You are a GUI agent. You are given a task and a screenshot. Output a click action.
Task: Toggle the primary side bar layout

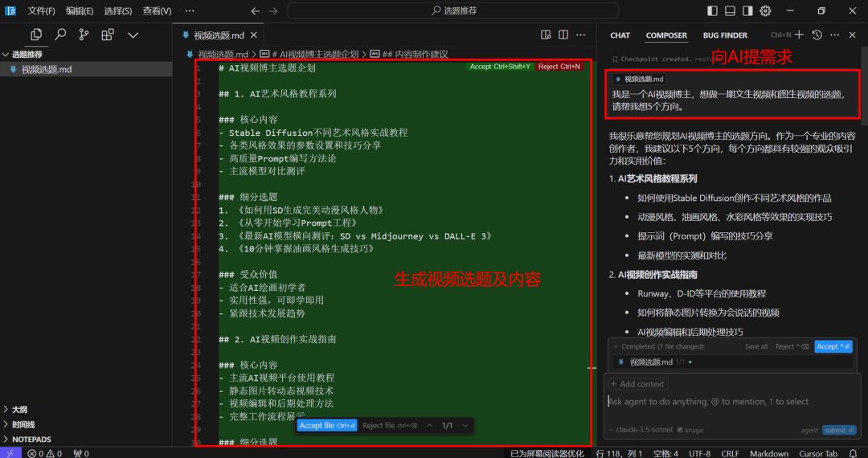click(x=713, y=11)
